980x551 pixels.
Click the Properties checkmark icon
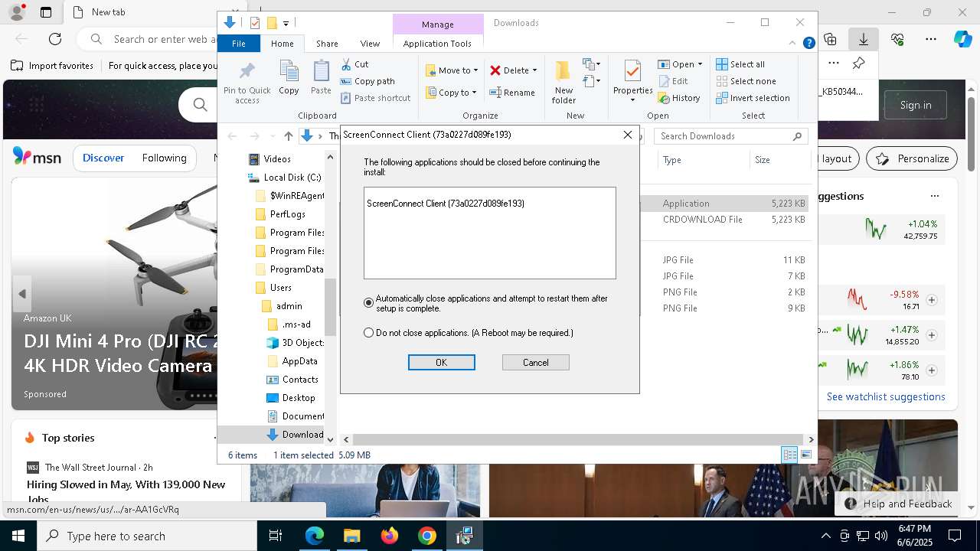(632, 73)
